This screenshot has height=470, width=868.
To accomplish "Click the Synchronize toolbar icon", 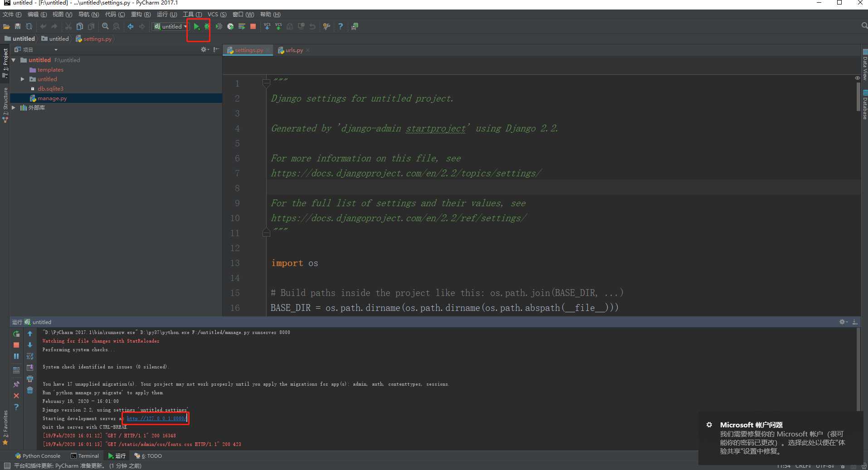I will [x=29, y=27].
